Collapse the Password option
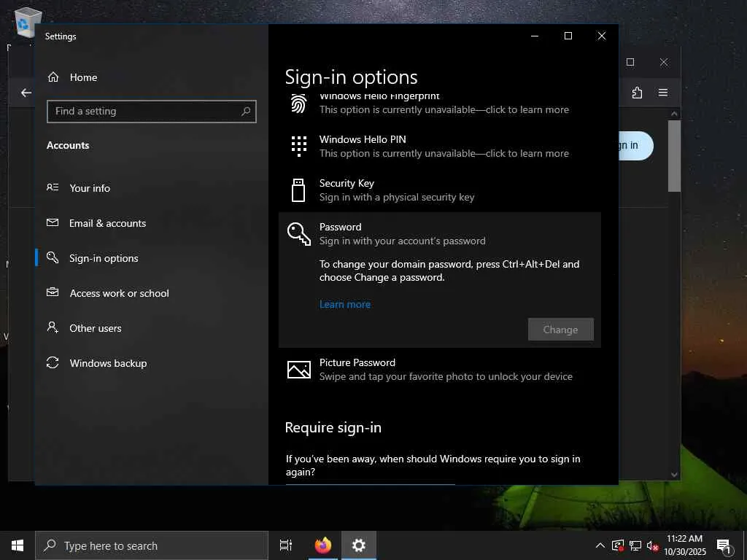Viewport: 747px width, 560px height. point(439,234)
